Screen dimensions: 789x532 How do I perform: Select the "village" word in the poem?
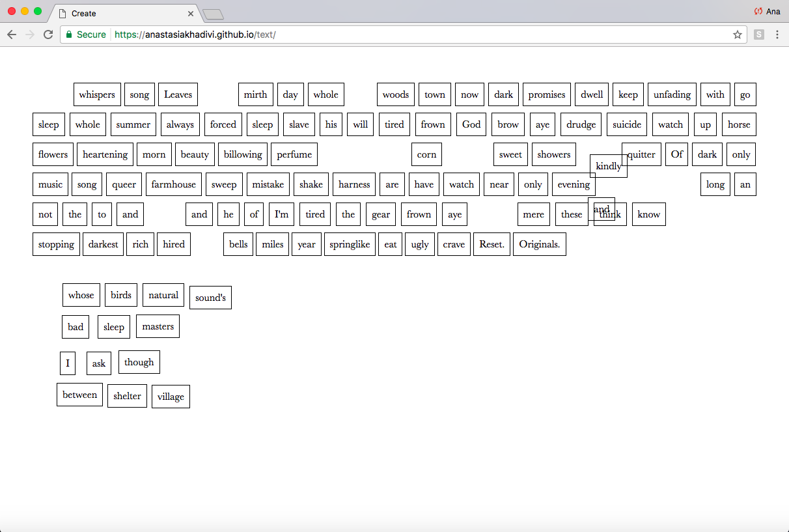171,397
